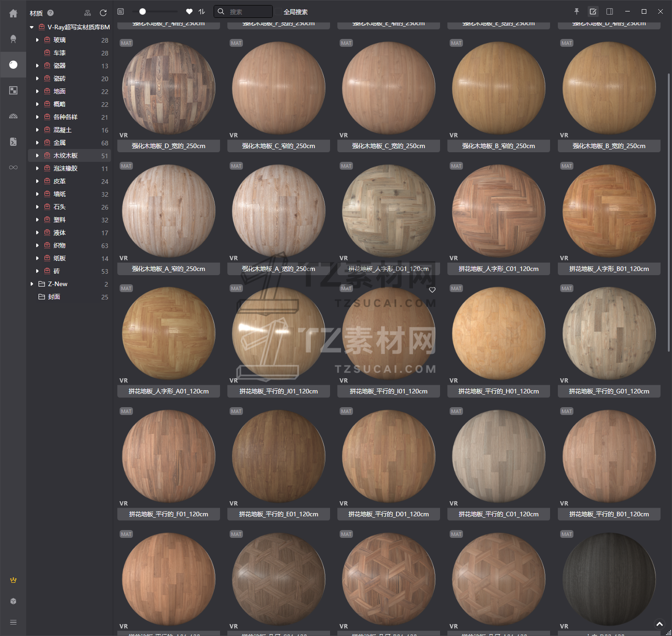672x636 pixels.
Task: Toggle the grid view mode button
Action: click(x=121, y=11)
